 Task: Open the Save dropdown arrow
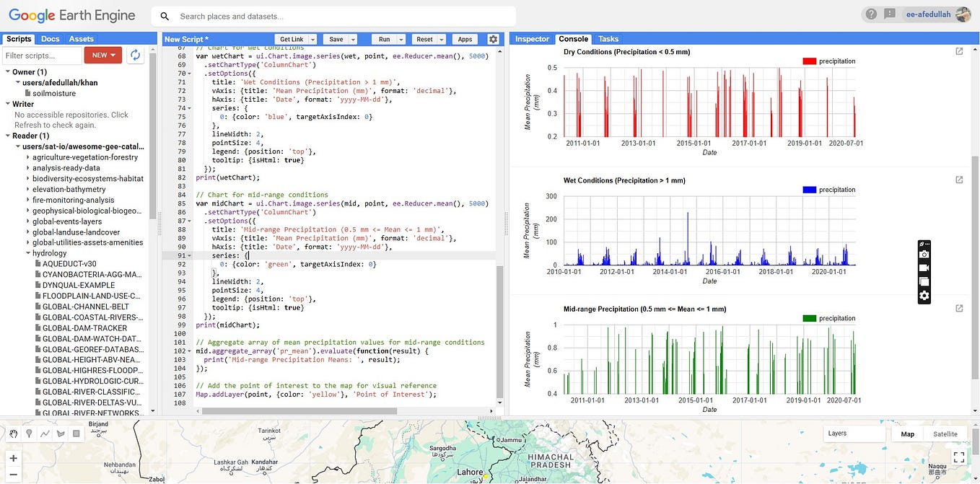pos(353,40)
